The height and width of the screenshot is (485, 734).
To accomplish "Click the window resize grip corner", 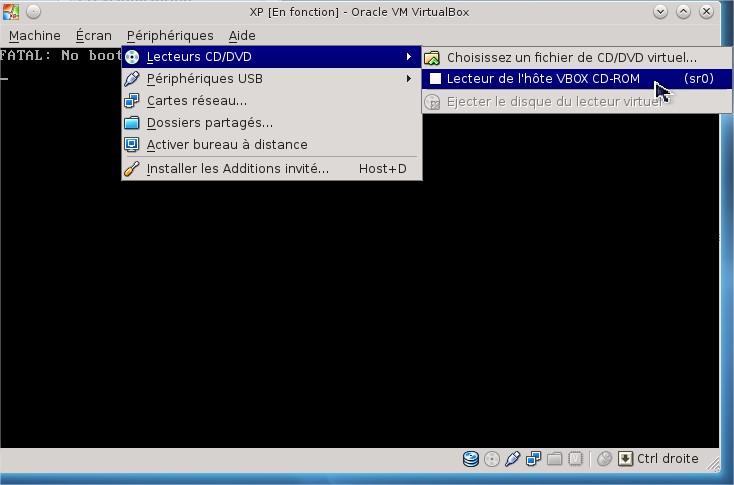I will (x=713, y=464).
